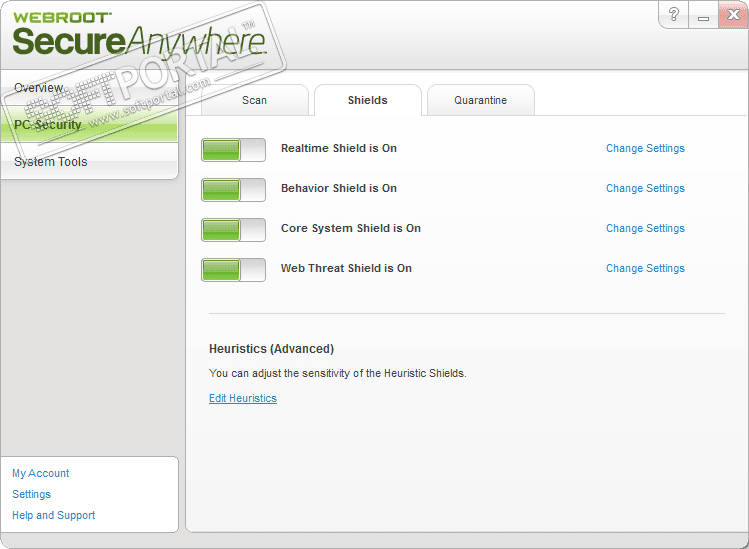The width and height of the screenshot is (749, 549).
Task: Open the Quarantine tab
Action: [481, 100]
